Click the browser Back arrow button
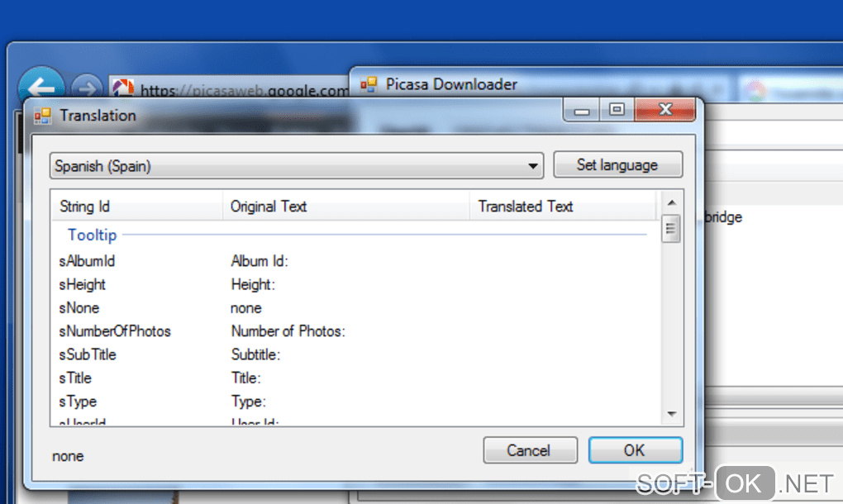843x504 pixels. (41, 86)
